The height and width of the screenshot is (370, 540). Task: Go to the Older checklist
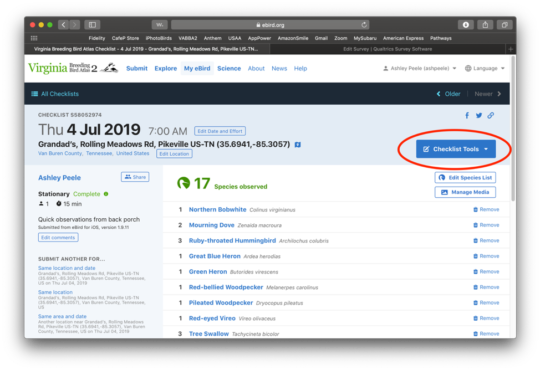(x=448, y=94)
